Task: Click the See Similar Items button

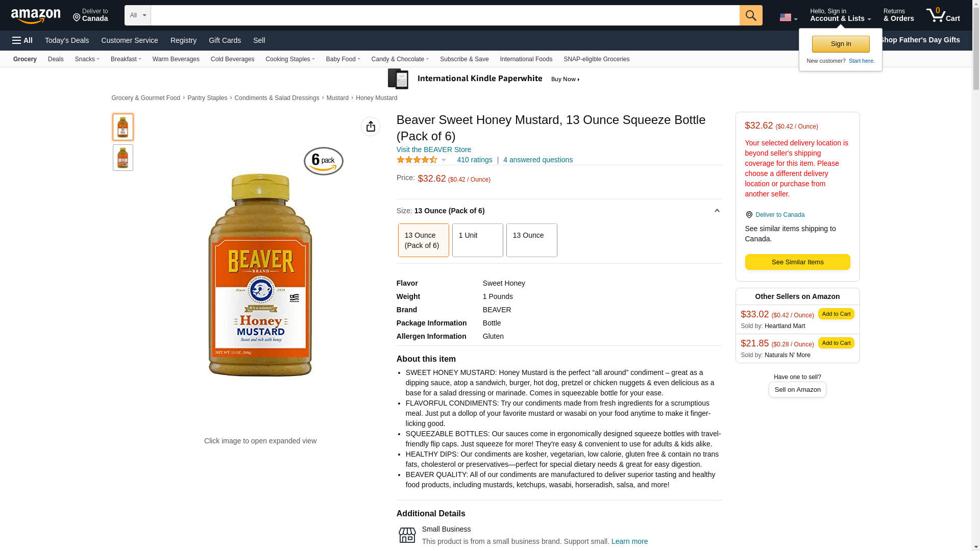Action: [x=797, y=262]
